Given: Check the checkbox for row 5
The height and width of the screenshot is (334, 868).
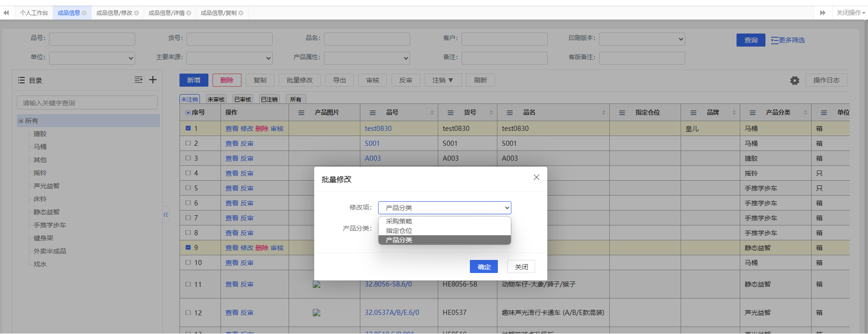Looking at the screenshot, I should click(x=188, y=188).
